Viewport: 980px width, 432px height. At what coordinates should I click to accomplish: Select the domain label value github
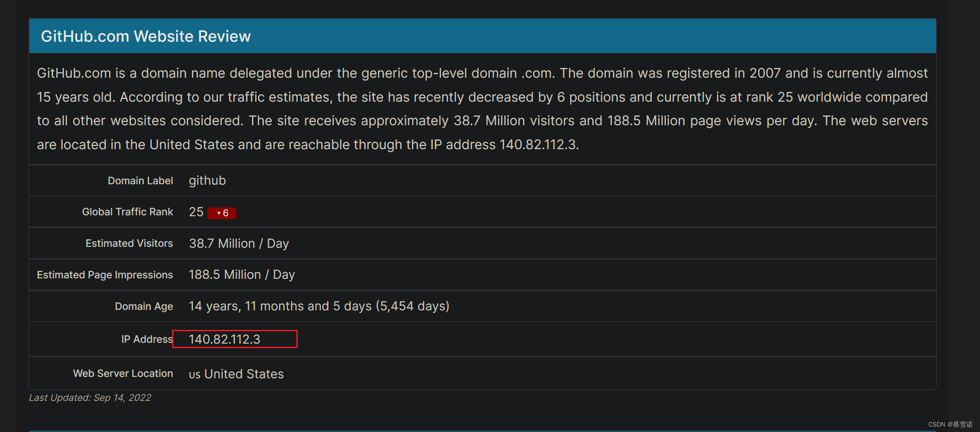pos(207,181)
